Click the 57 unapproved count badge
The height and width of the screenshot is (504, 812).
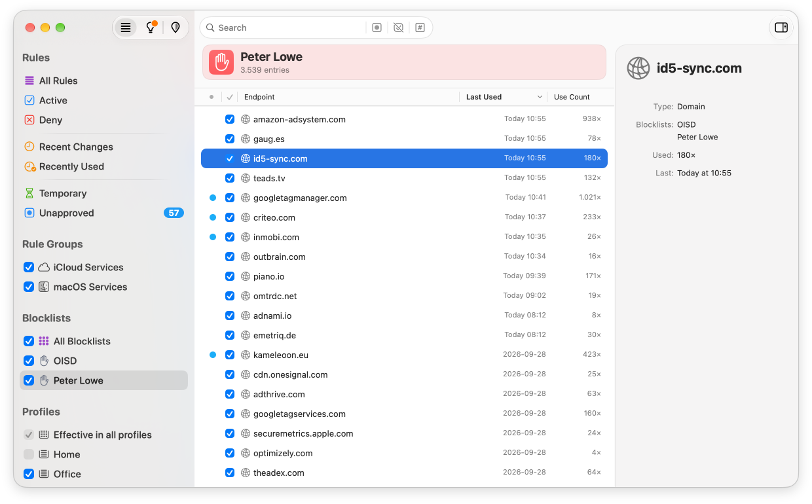click(x=174, y=213)
